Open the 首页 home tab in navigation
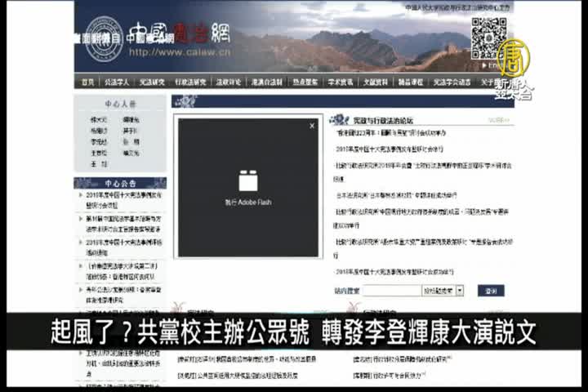This screenshot has height=392, width=588. coord(87,82)
